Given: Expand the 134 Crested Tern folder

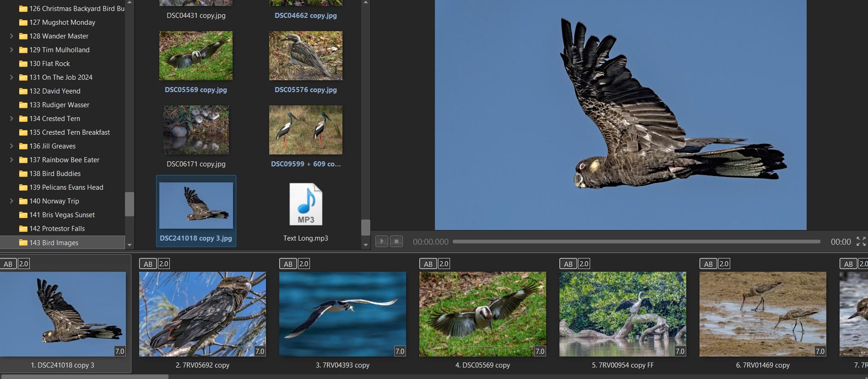Looking at the screenshot, I should pos(11,118).
